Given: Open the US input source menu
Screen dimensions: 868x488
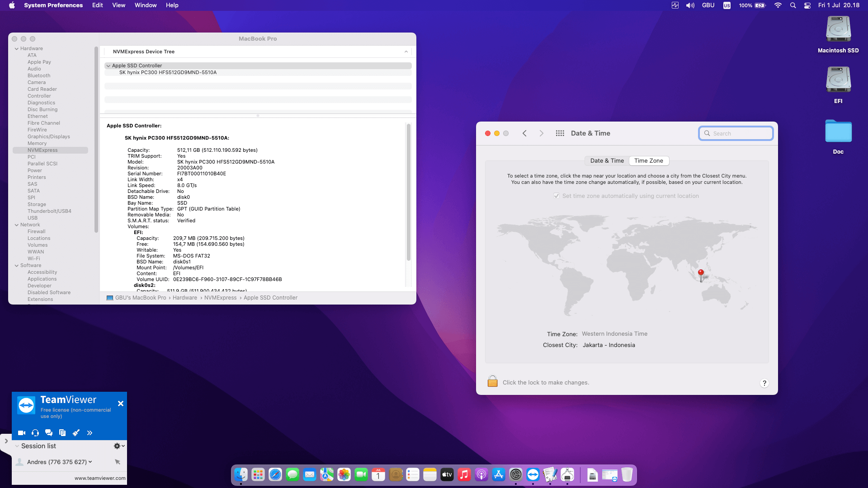Looking at the screenshot, I should click(x=727, y=5).
